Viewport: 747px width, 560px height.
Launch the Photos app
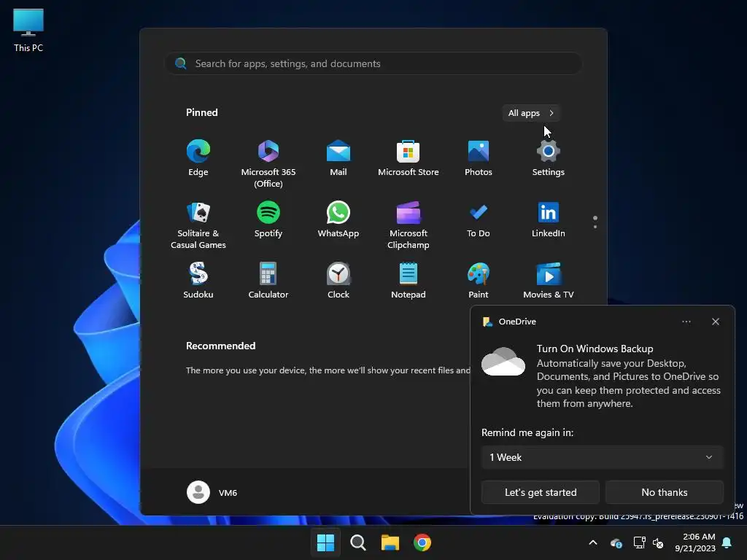coord(479,158)
